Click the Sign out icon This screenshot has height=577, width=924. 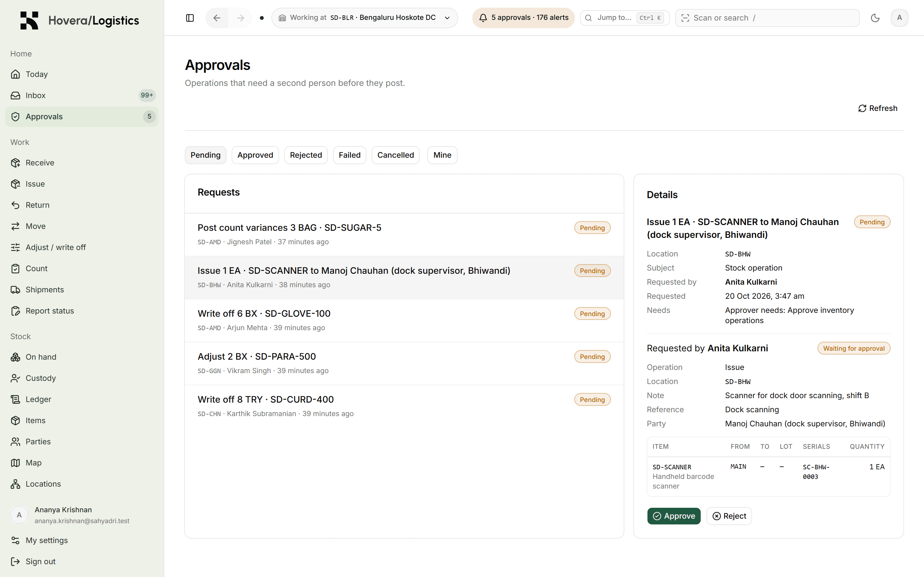click(15, 561)
